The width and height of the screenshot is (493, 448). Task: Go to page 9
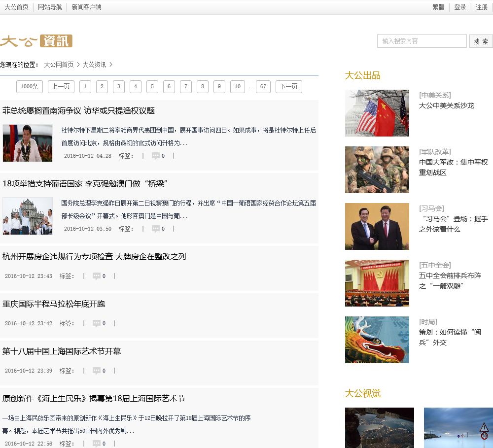219,86
